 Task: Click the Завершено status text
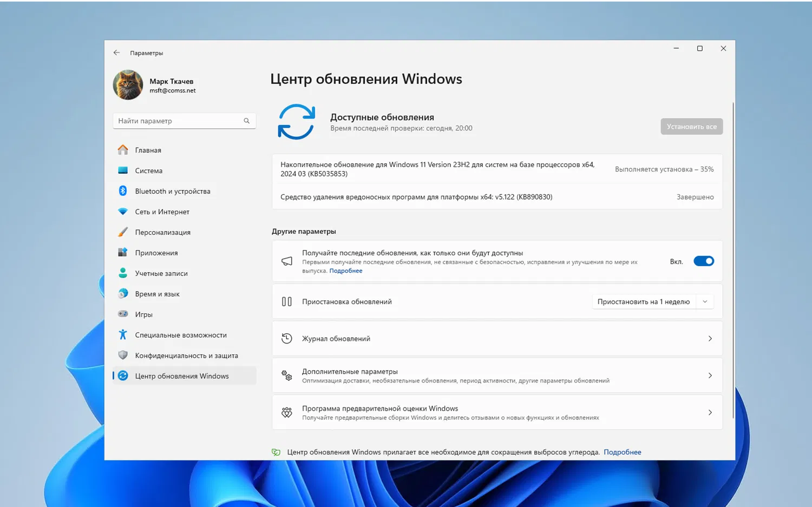(x=695, y=197)
